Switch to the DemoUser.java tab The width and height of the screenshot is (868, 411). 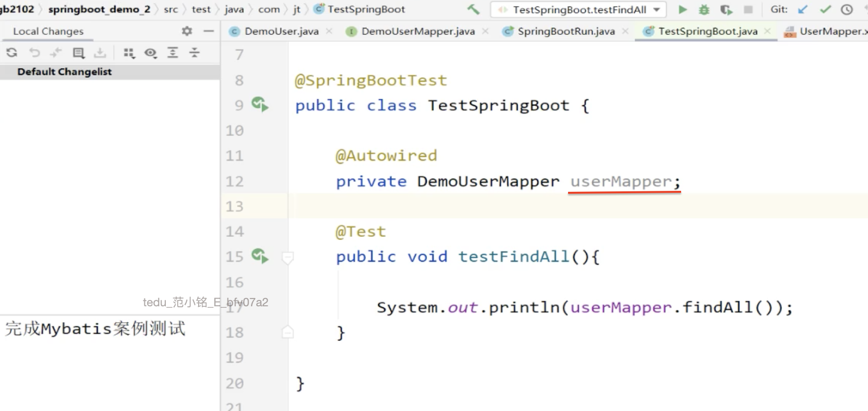tap(281, 31)
